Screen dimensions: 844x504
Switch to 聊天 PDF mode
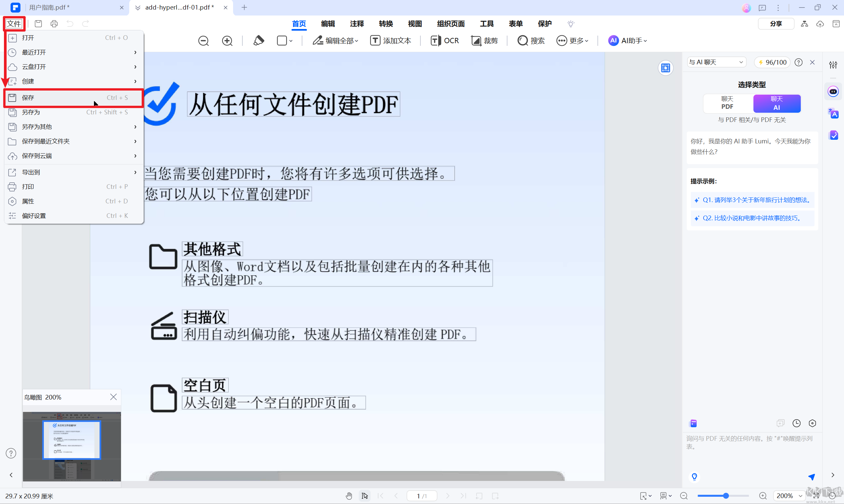(x=727, y=103)
